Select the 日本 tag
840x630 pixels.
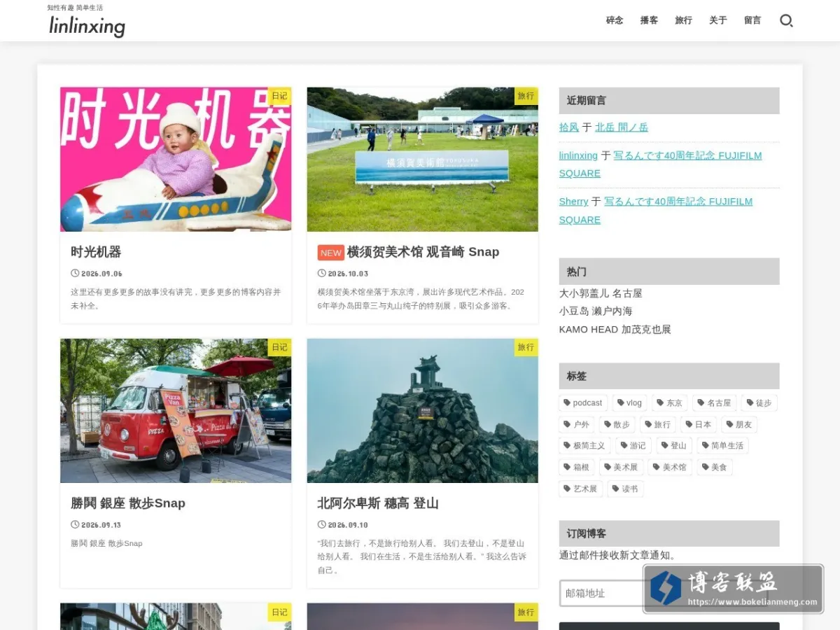tap(699, 425)
